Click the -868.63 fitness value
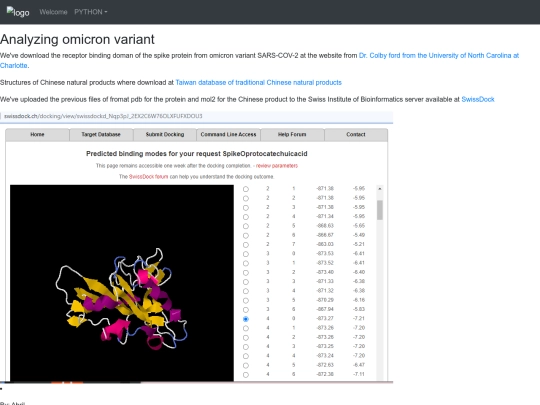The height and width of the screenshot is (405, 540). [325, 226]
